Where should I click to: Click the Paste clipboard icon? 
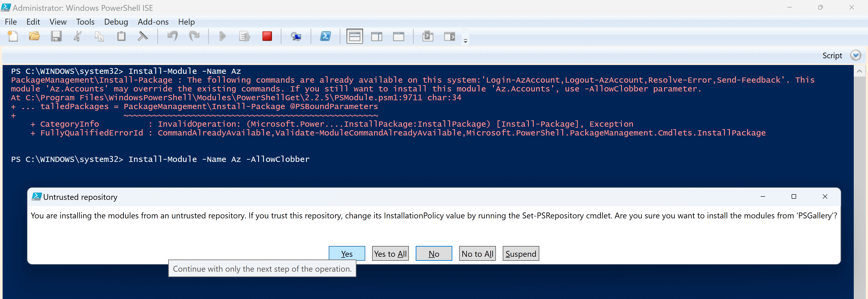(x=121, y=36)
